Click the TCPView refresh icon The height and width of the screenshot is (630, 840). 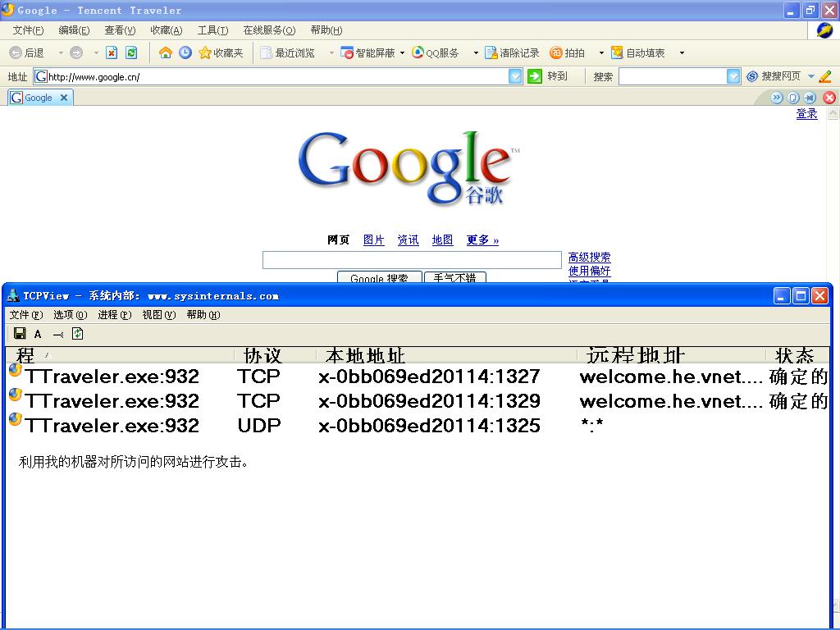coord(78,334)
